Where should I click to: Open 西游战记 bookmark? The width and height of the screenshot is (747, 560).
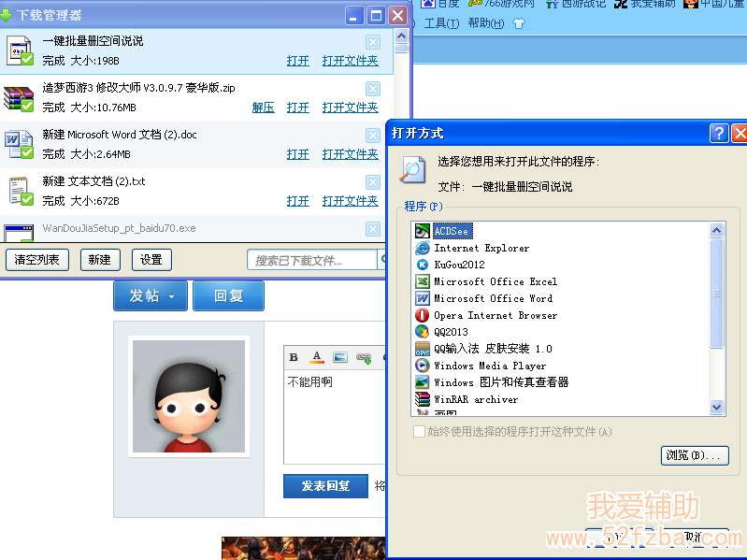click(576, 4)
